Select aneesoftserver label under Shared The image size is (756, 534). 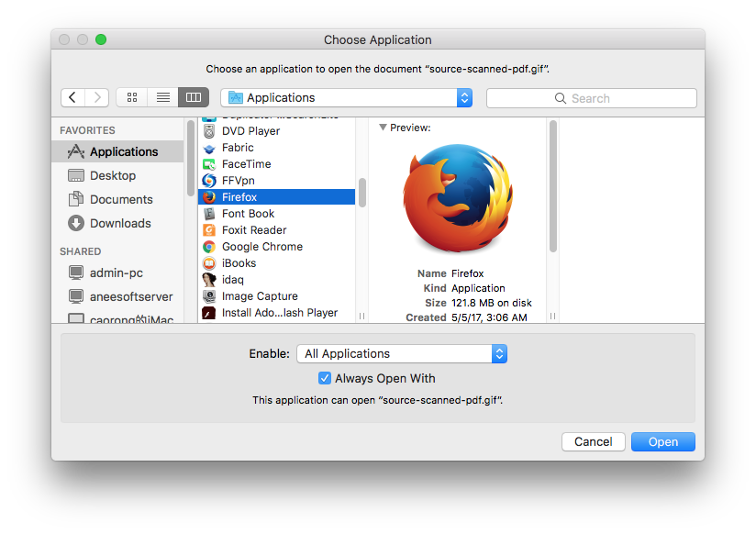click(x=131, y=296)
